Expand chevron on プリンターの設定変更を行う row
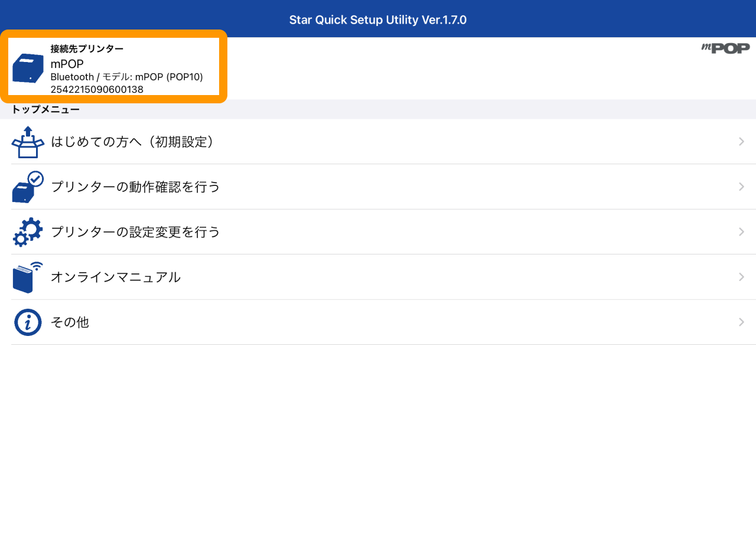 coord(741,232)
